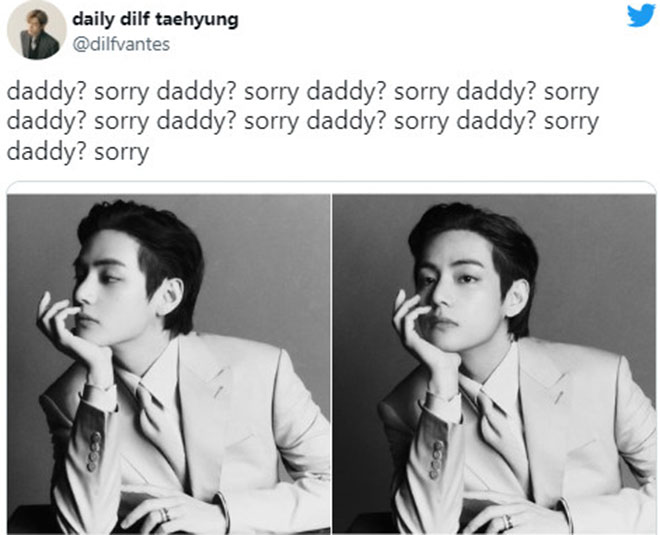Click the second line of the tweet text

[303, 122]
